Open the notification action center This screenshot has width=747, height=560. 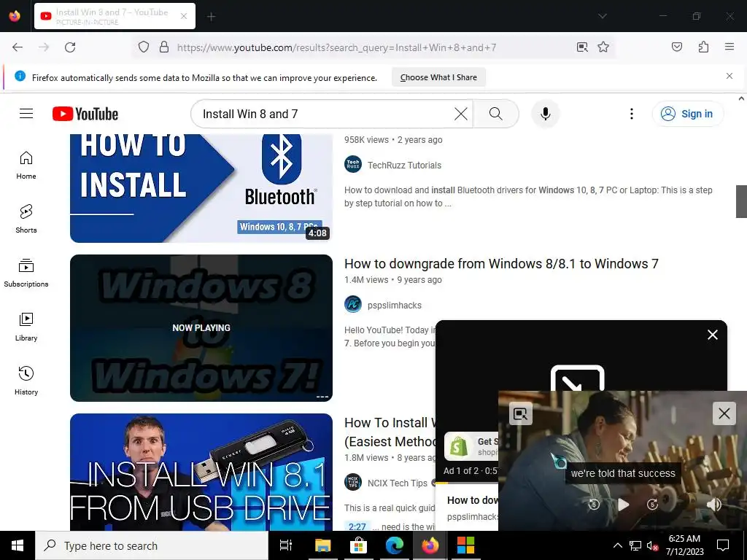[723, 545]
